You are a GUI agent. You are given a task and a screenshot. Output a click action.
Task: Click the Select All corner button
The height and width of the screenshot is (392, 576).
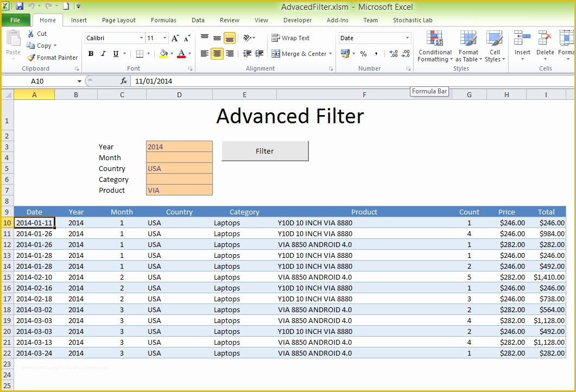click(x=8, y=95)
